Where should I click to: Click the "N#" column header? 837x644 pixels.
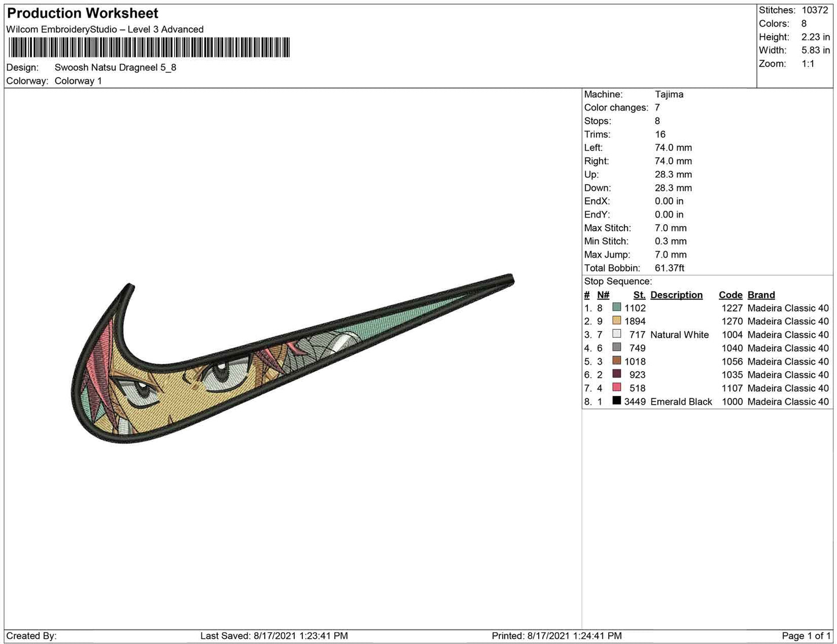pyautogui.click(x=603, y=295)
